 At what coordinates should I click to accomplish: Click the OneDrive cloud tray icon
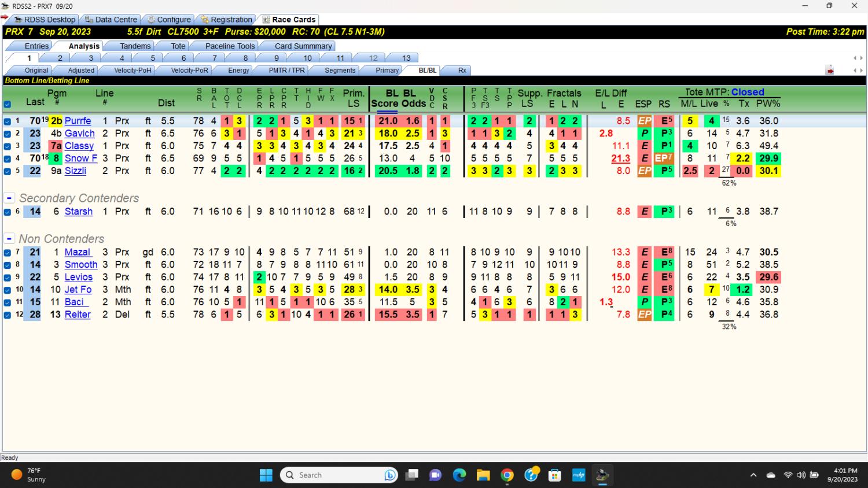coord(771,475)
